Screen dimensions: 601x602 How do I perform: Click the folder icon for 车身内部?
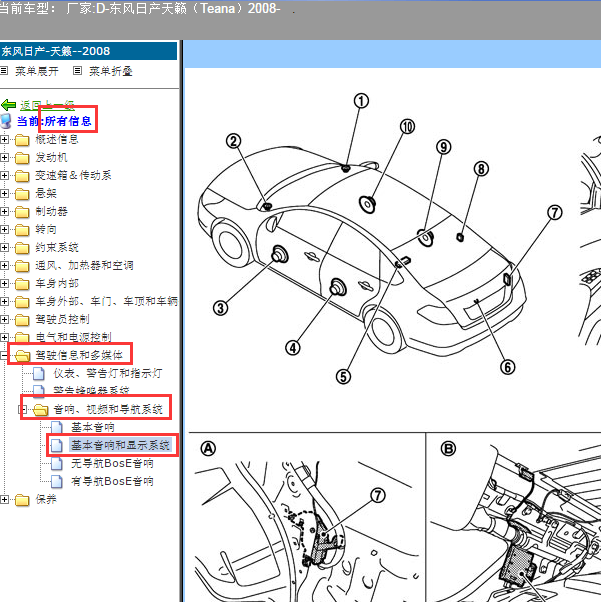click(22, 284)
